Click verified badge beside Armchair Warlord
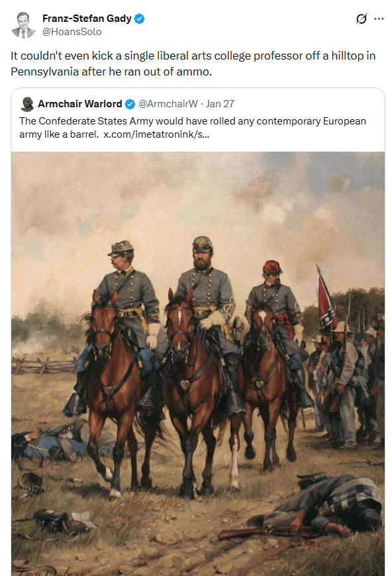392x576 pixels. click(x=130, y=105)
